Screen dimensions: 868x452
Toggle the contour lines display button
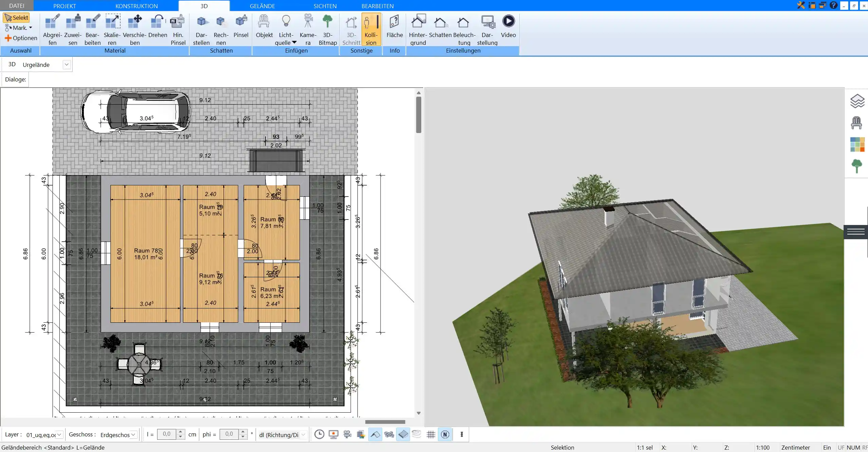(x=417, y=434)
